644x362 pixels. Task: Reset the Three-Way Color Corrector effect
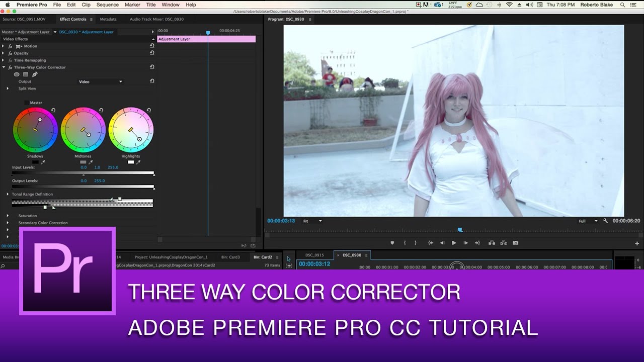click(152, 67)
